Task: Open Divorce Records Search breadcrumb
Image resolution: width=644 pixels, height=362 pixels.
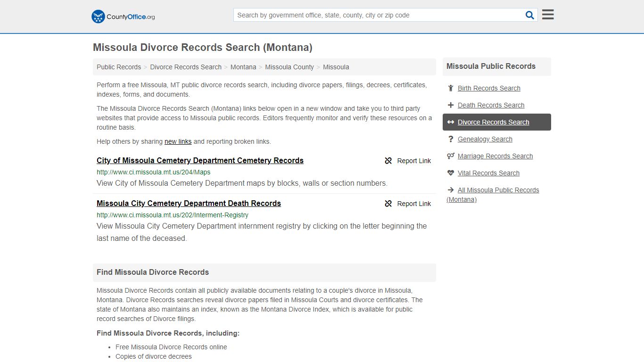Action: pyautogui.click(x=186, y=67)
